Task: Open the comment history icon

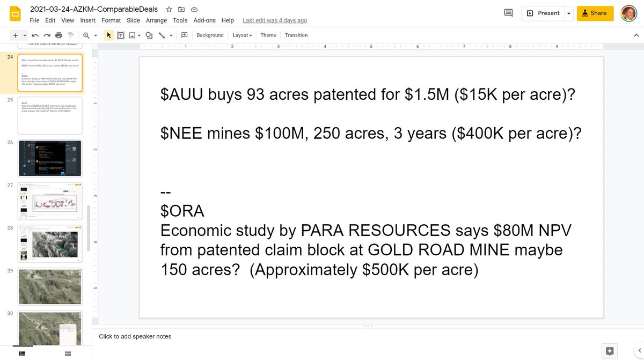Action: point(508,13)
